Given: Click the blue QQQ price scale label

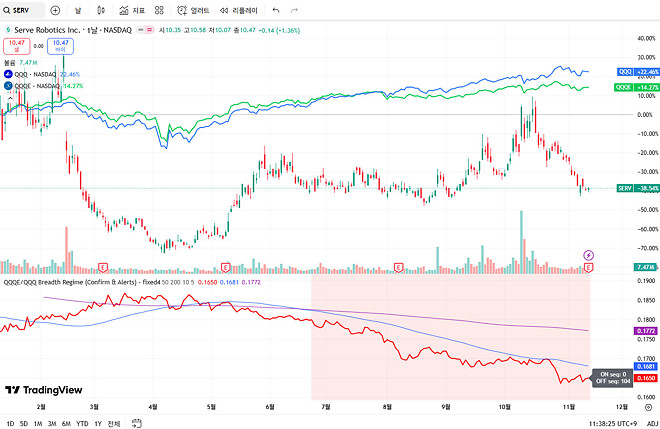Looking at the screenshot, I should pyautogui.click(x=638, y=72).
